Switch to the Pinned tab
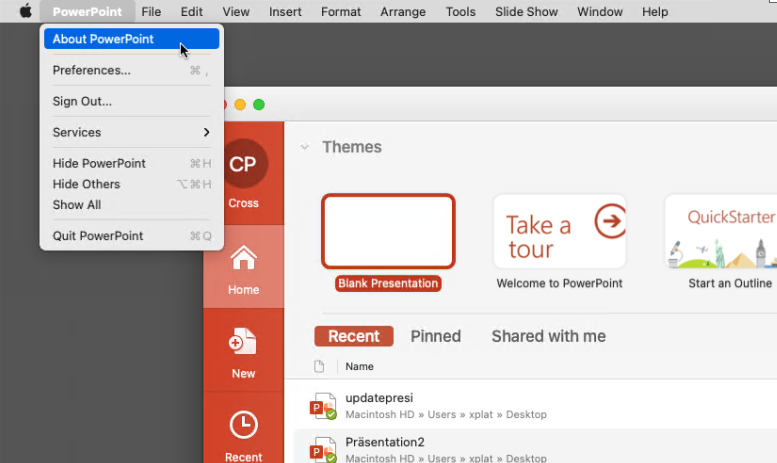 click(435, 336)
